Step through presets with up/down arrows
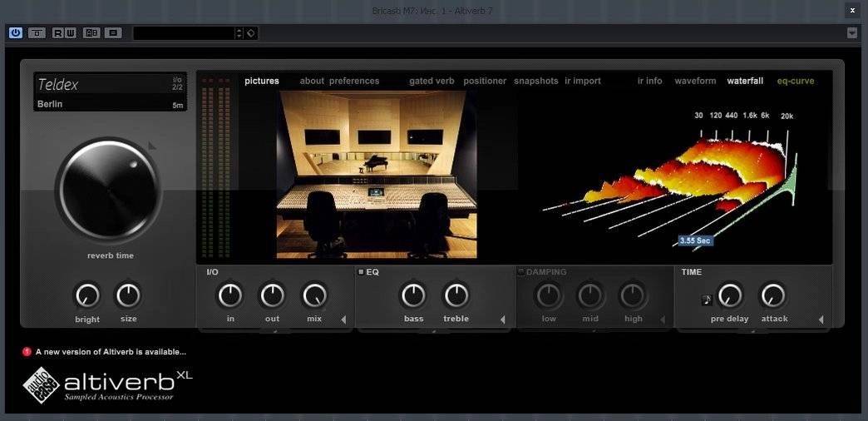Screen dimensions: 868x421 (239, 33)
